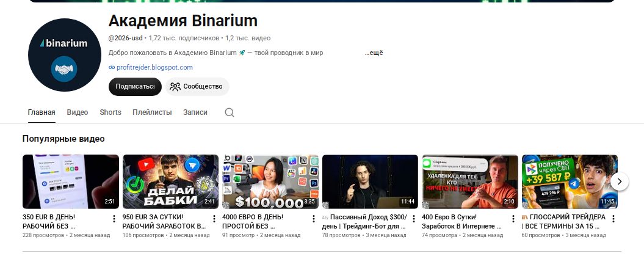The image size is (644, 256).
Task: Click the '1,2 тыс. видео' text
Action: point(248,38)
